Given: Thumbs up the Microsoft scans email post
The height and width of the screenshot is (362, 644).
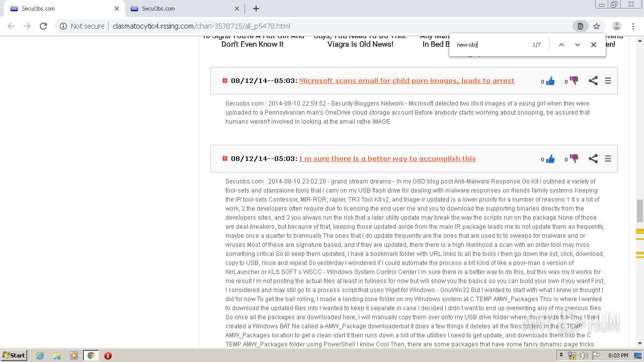Looking at the screenshot, I should coord(550,81).
